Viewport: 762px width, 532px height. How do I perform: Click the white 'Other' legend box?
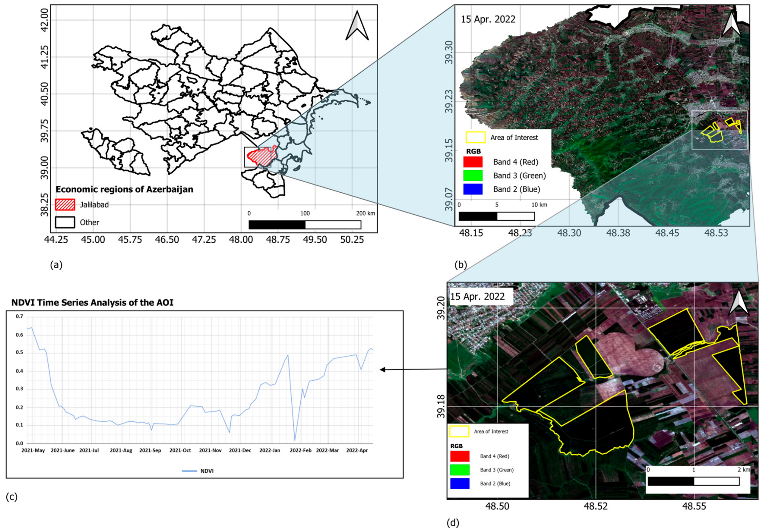tap(65, 222)
